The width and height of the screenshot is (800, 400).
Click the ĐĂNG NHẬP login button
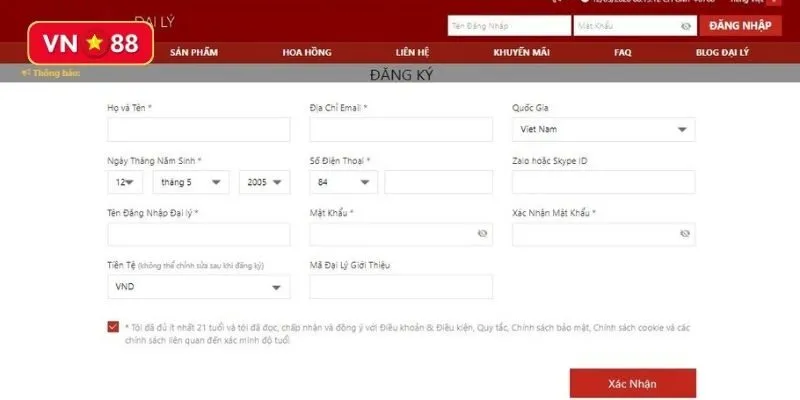point(740,26)
